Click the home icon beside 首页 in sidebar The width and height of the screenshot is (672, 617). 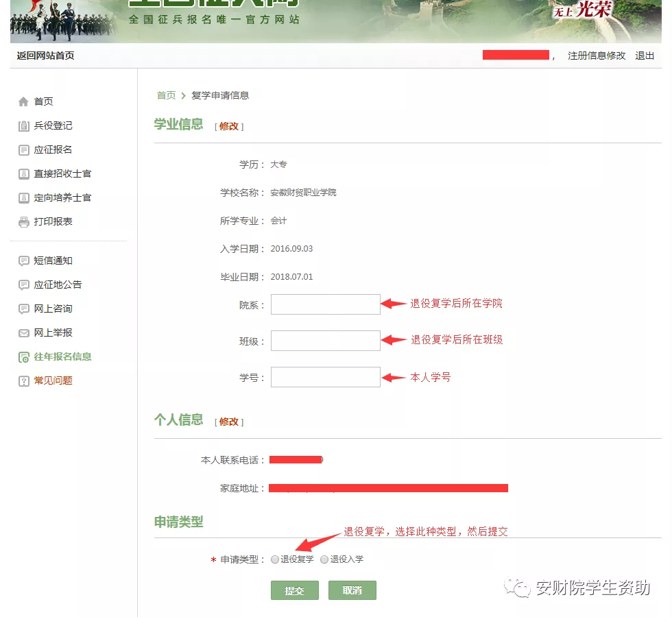coord(23,101)
